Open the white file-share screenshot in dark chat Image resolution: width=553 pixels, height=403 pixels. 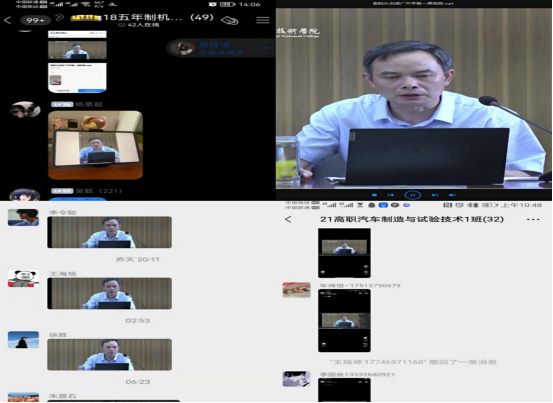pyautogui.click(x=77, y=78)
